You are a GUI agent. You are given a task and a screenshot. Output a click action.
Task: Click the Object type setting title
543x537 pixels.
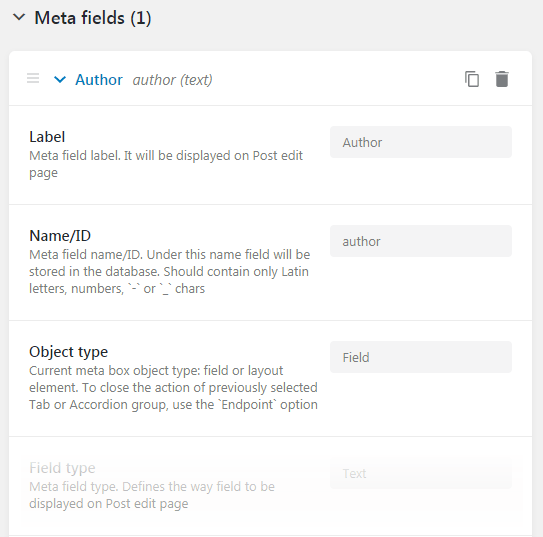coord(69,352)
